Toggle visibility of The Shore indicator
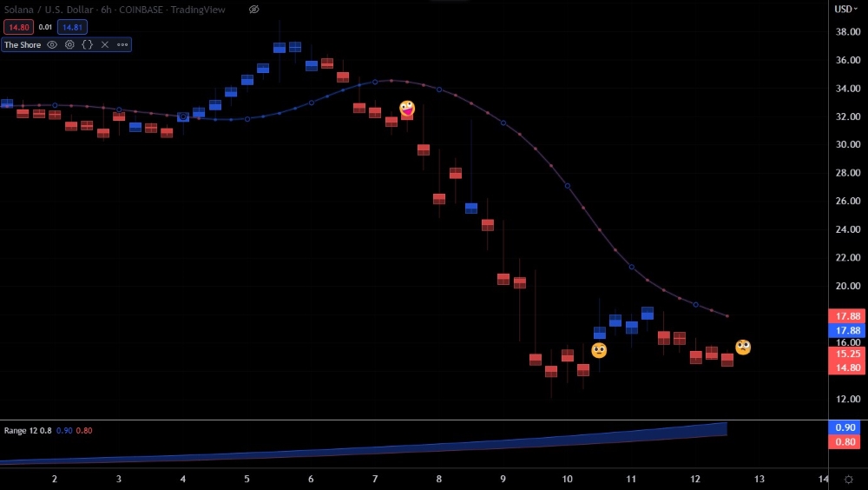This screenshot has height=490, width=868. pos(52,45)
